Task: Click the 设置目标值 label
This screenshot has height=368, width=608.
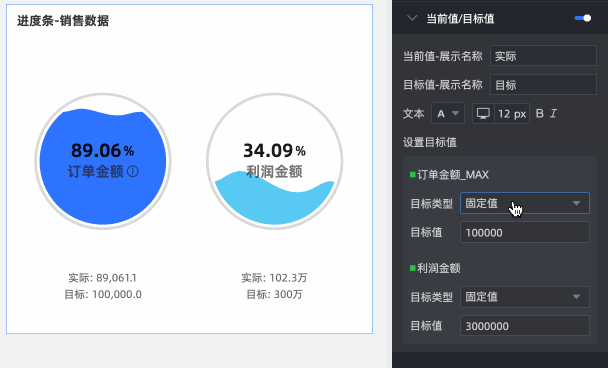Action: [x=430, y=142]
